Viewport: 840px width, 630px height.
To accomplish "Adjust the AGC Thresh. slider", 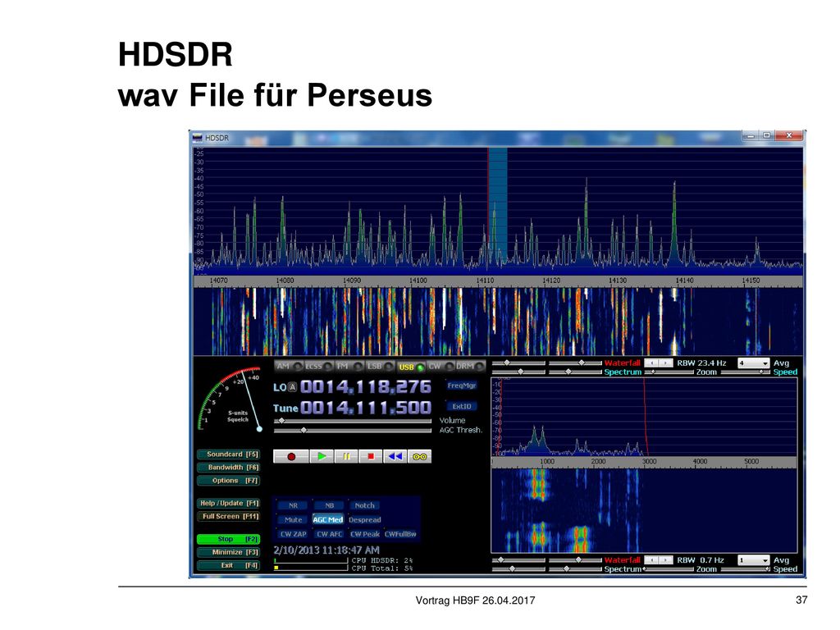I will coord(353,430).
